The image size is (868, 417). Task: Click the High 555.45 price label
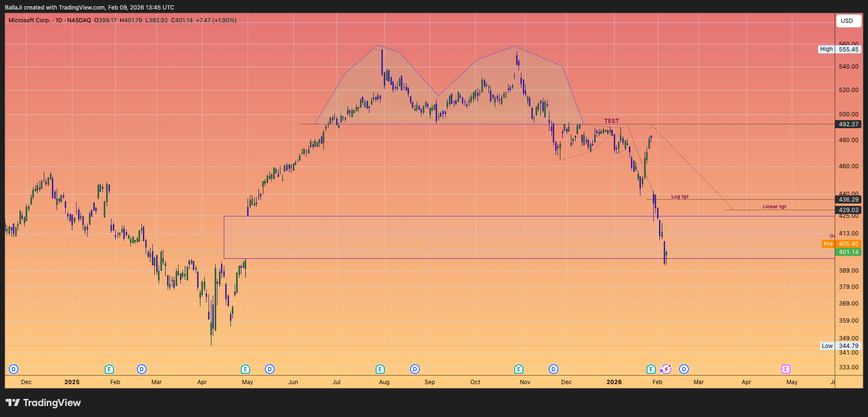pyautogui.click(x=840, y=49)
